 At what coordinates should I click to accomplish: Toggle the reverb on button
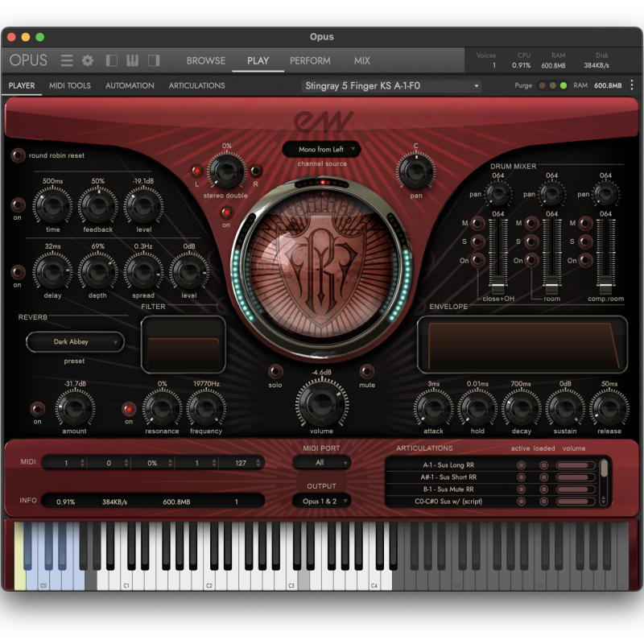(x=37, y=409)
